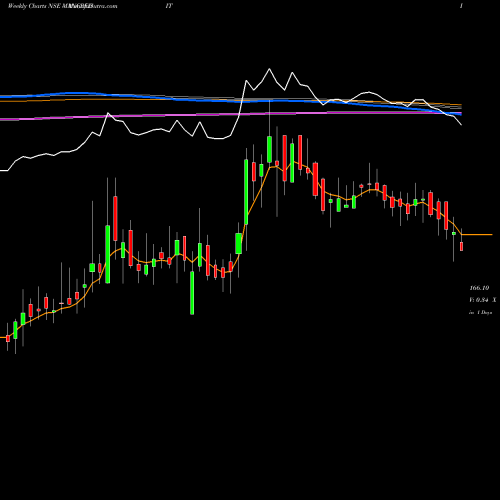
Task: Click the "in 1 Days" label
Action: [480, 312]
